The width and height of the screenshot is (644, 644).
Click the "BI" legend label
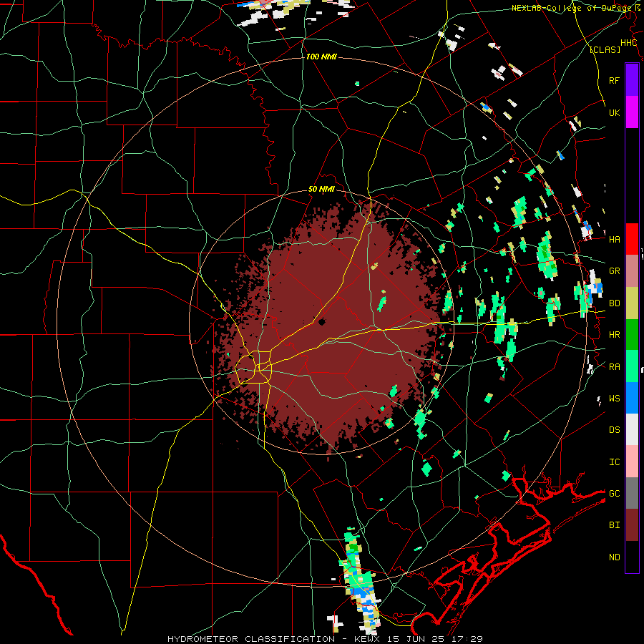click(614, 525)
